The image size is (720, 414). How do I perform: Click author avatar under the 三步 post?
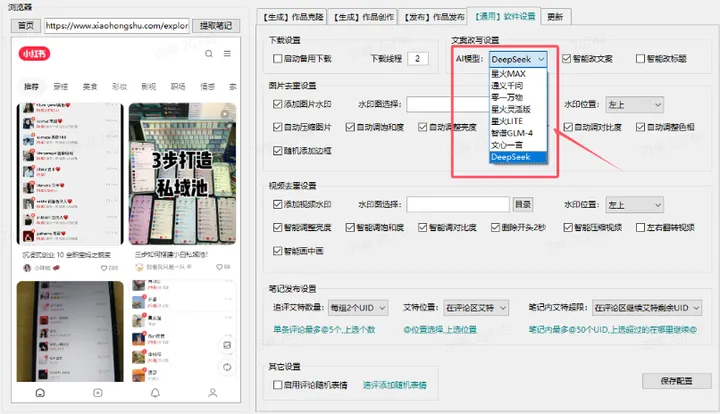pos(140,267)
